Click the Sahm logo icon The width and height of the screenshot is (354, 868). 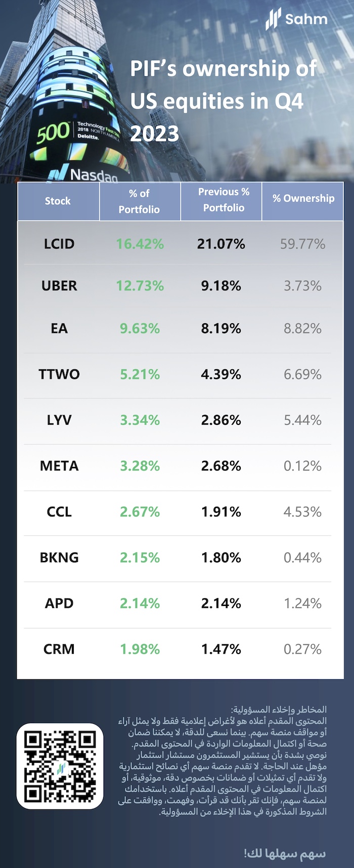[274, 19]
